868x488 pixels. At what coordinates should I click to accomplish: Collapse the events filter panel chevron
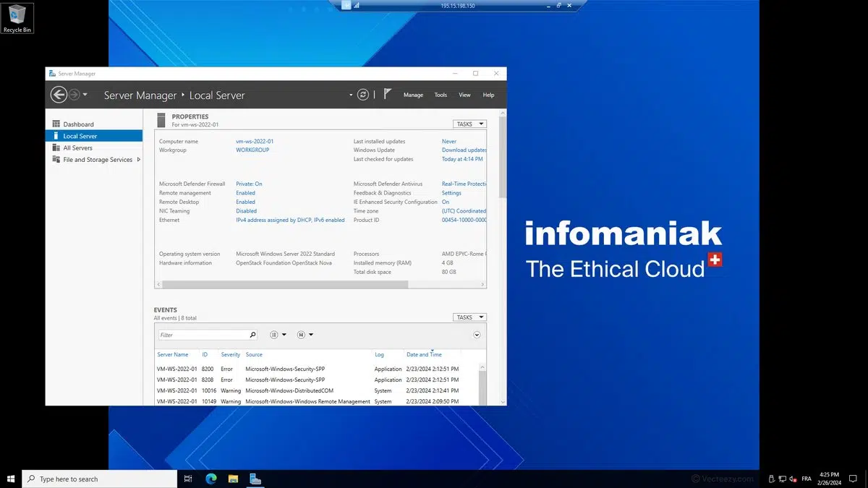[477, 335]
